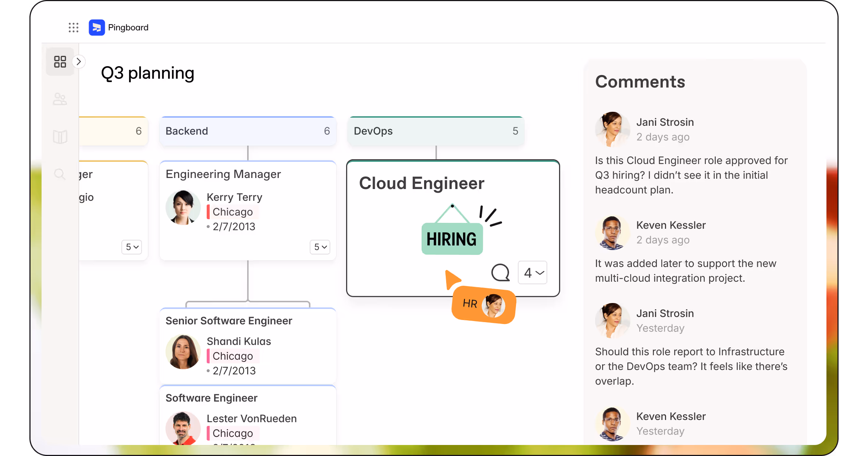The height and width of the screenshot is (456, 868).
Task: Click the Comments panel heading
Action: coord(640,82)
